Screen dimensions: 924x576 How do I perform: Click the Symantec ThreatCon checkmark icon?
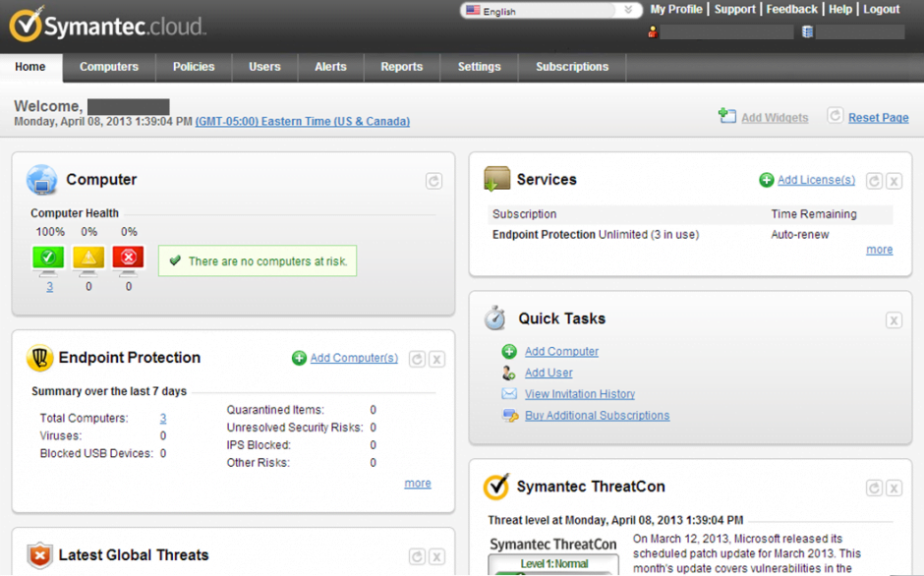[x=494, y=486]
